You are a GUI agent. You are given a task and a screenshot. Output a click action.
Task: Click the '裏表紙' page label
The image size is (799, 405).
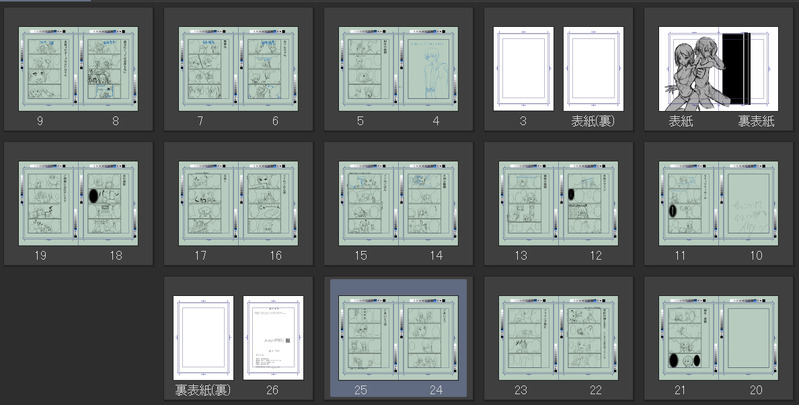click(x=756, y=121)
